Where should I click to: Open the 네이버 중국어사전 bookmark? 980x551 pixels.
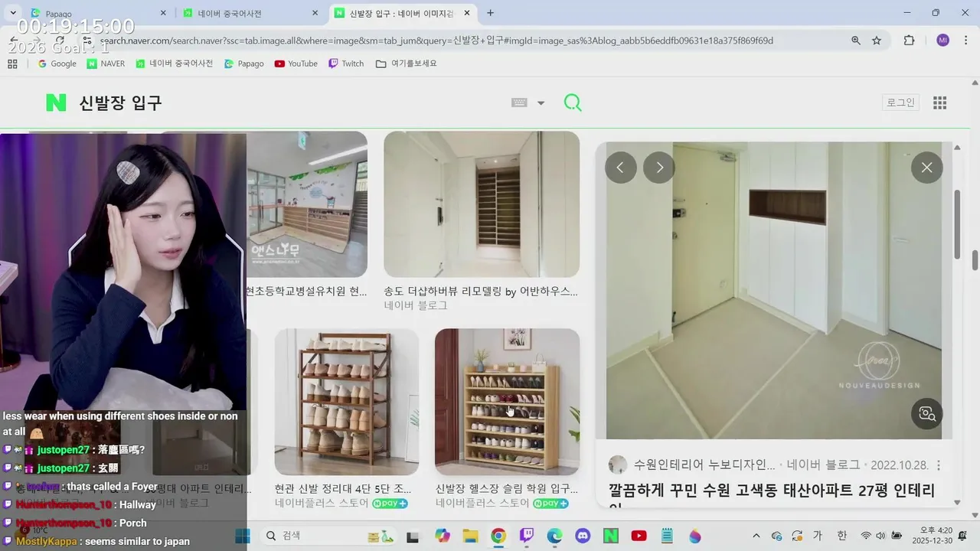pos(175,64)
